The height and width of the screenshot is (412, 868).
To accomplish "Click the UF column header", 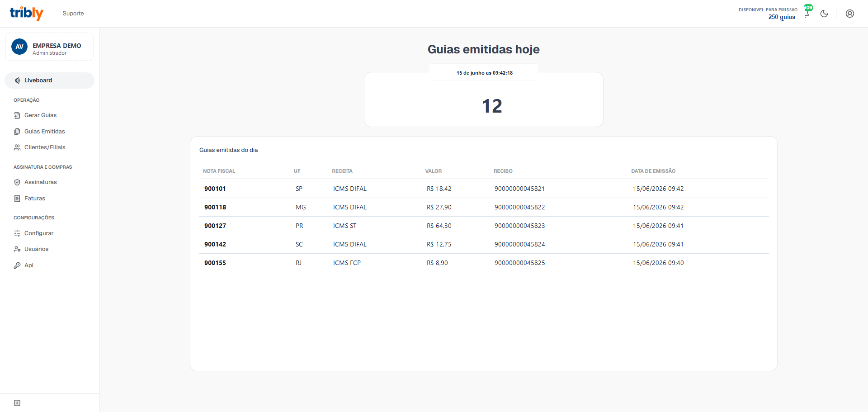I will pos(297,171).
